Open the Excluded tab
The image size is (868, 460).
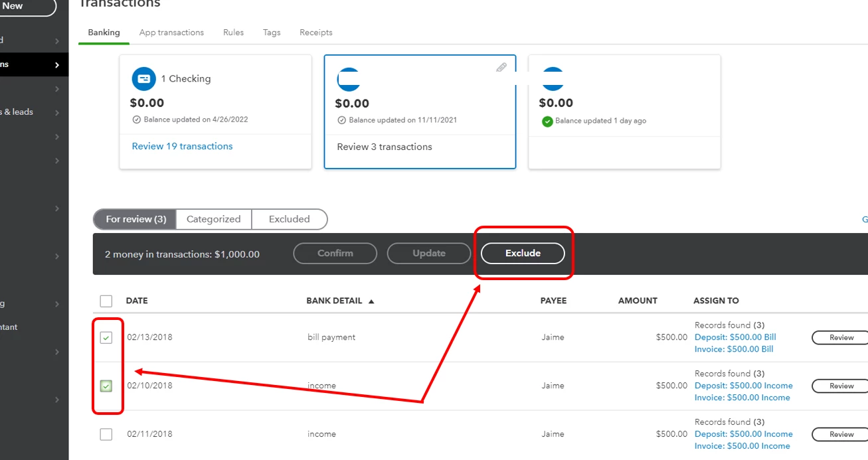pos(290,219)
